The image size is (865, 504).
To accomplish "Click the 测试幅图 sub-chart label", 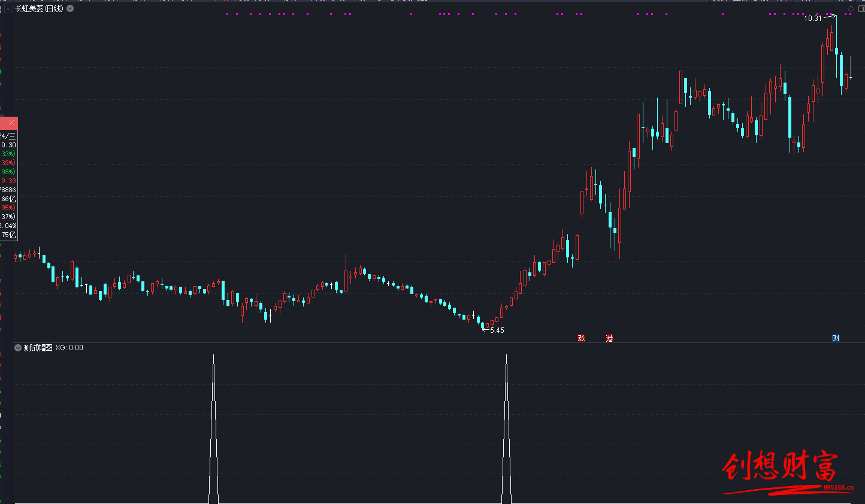I will click(x=38, y=348).
